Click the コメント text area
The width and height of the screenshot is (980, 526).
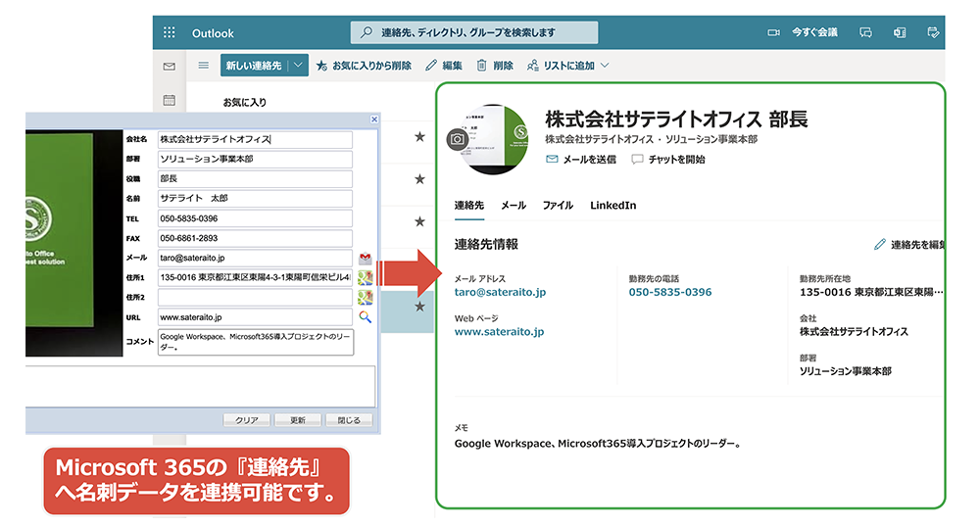256,342
